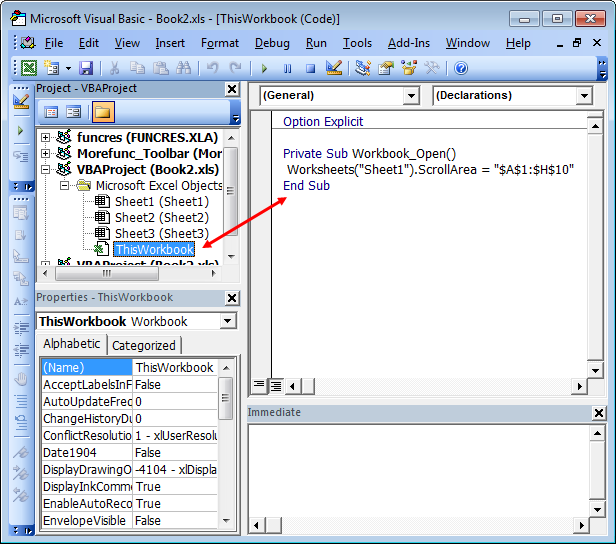Switch to Procedure View at code window bottom
Viewport: 616px width, 544px height.
[258, 384]
